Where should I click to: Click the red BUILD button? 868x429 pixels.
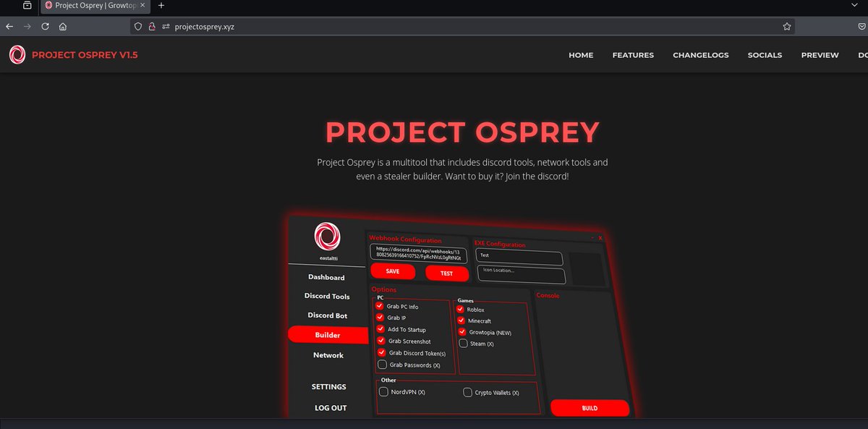pos(590,408)
